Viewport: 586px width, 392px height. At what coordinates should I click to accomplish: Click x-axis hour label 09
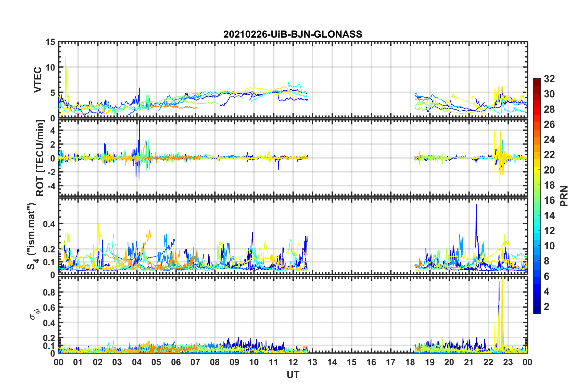pyautogui.click(x=234, y=362)
